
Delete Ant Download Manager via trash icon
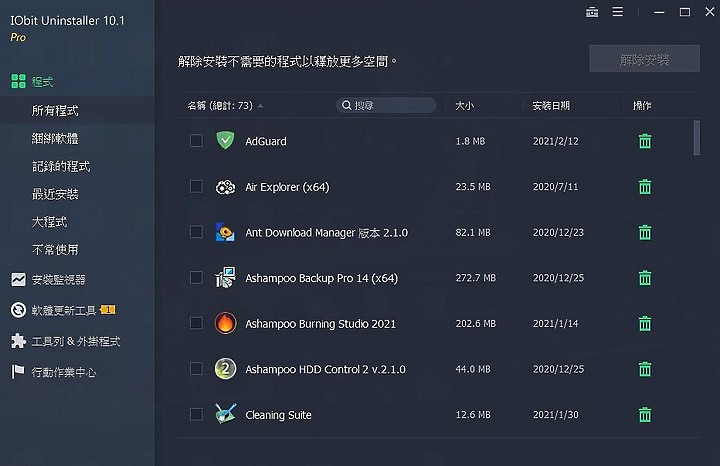tap(645, 232)
